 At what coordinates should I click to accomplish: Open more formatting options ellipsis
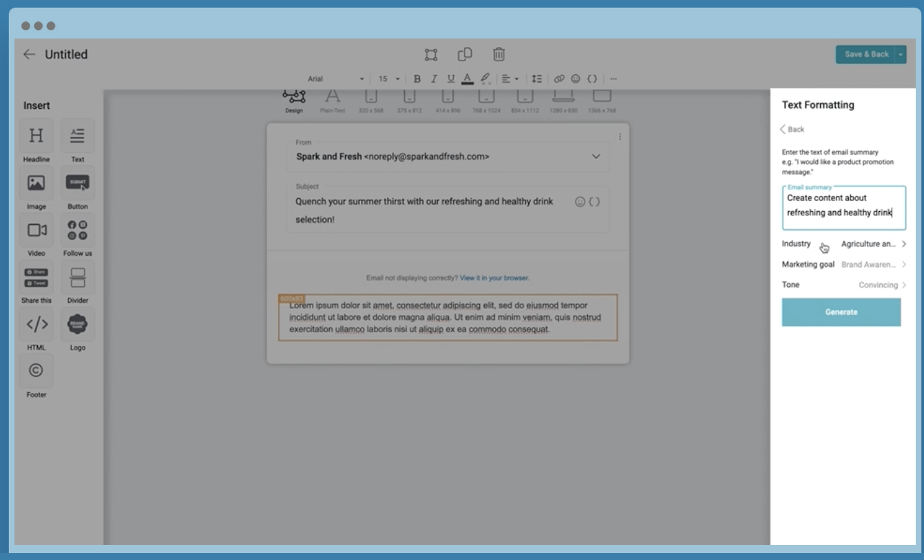[613, 78]
